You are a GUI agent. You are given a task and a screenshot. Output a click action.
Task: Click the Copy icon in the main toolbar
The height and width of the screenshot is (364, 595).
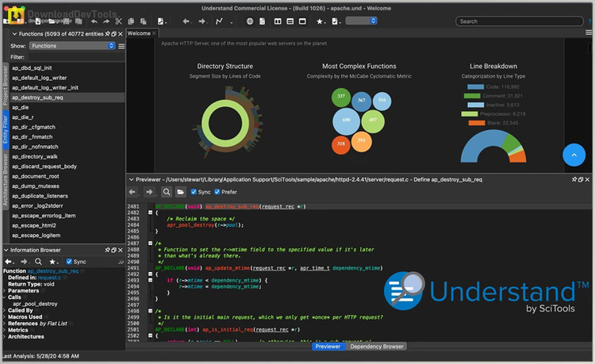131,21
